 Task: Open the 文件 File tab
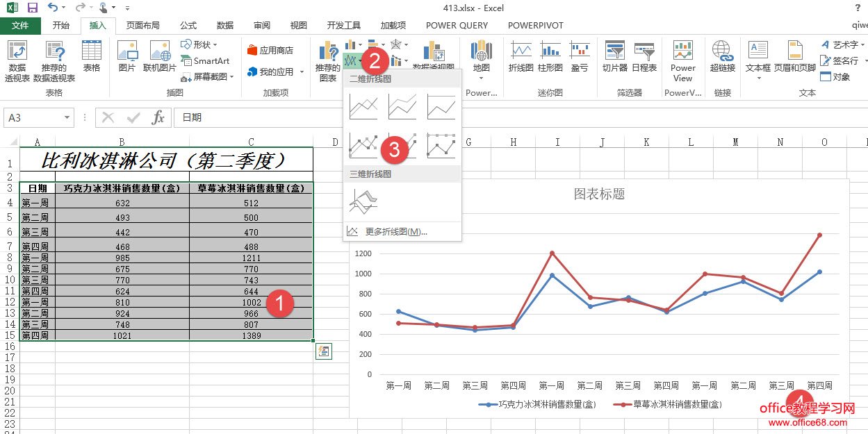[x=20, y=26]
